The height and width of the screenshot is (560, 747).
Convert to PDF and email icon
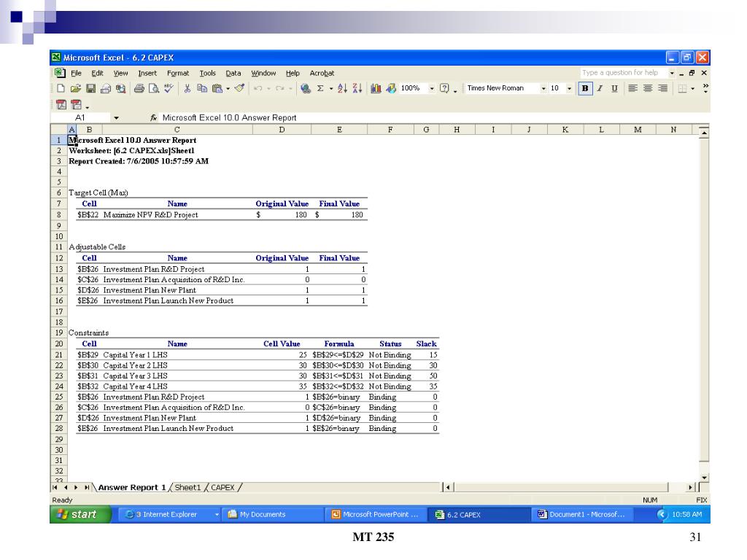(76, 105)
